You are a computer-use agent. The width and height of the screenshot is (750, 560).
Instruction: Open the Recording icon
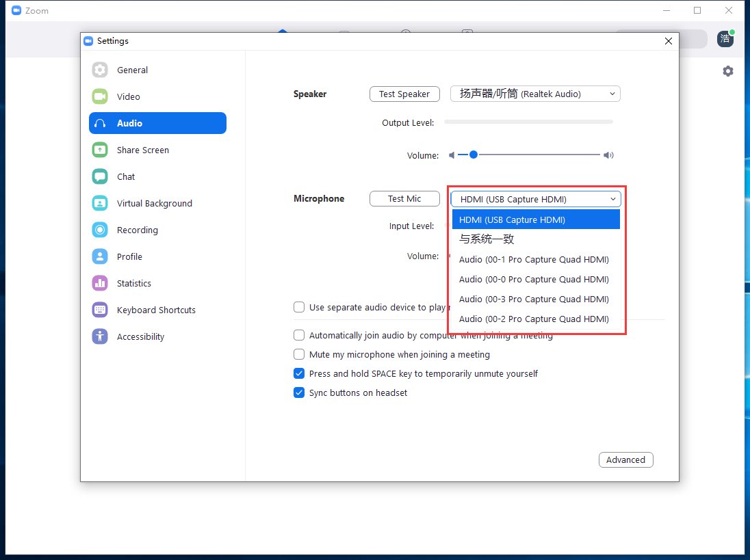pos(100,230)
